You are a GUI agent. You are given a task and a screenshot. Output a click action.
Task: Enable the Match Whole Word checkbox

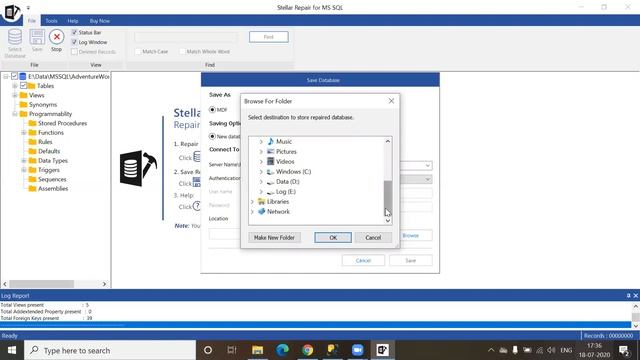pos(182,51)
